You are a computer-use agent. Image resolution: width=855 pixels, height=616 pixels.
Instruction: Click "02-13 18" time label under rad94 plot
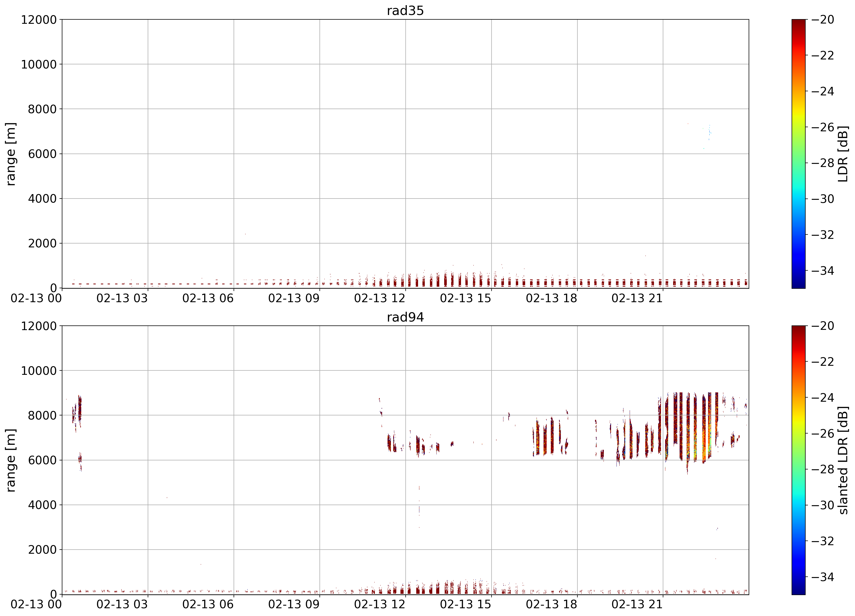552,605
